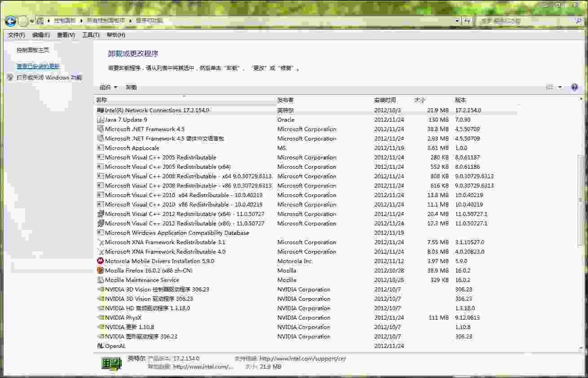Click icon of Visual C++ 2012 Redistributable (x64)
Image resolution: width=588 pixels, height=378 pixels.
point(101,214)
